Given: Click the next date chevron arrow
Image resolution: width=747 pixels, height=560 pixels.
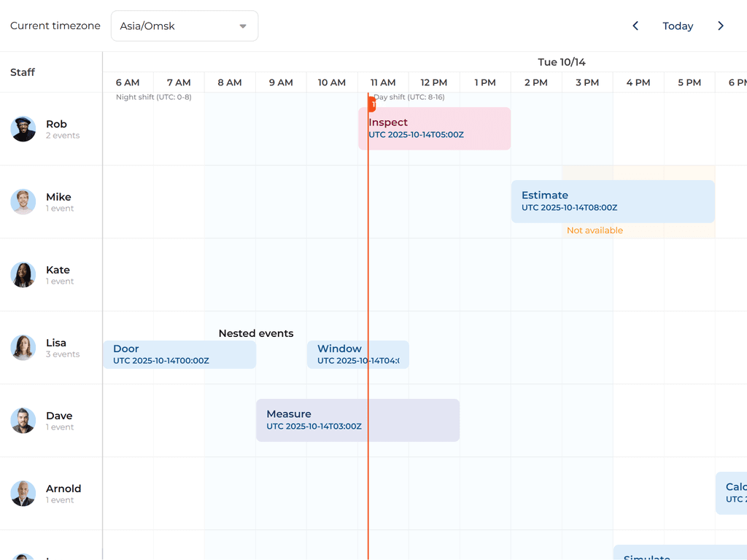Looking at the screenshot, I should (721, 26).
